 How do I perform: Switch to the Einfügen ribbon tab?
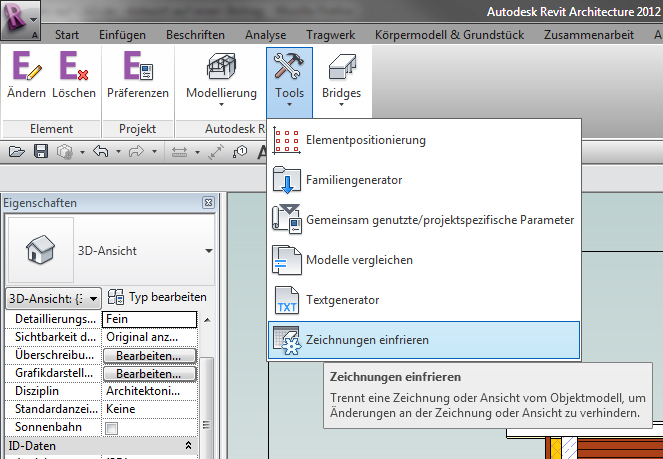[122, 35]
